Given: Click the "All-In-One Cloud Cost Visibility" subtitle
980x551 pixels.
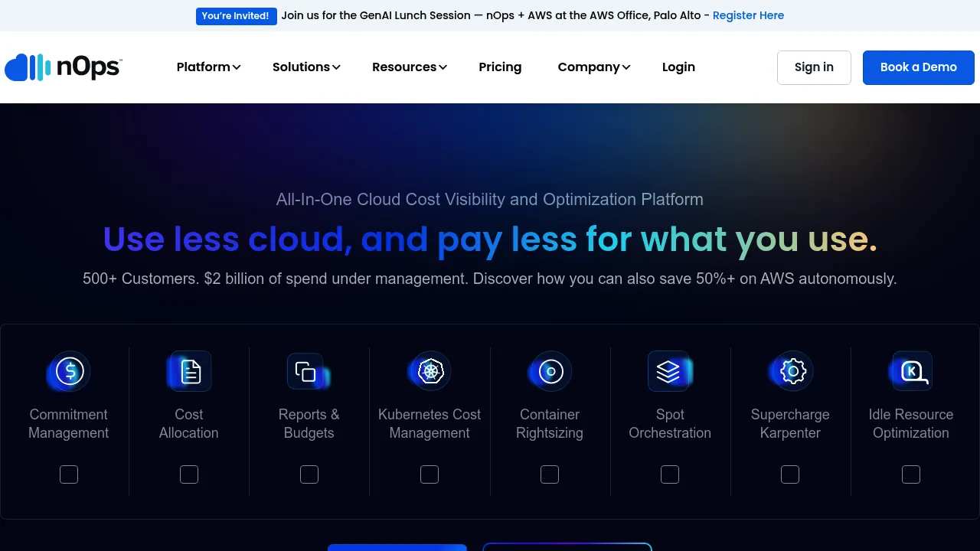Looking at the screenshot, I should (490, 200).
